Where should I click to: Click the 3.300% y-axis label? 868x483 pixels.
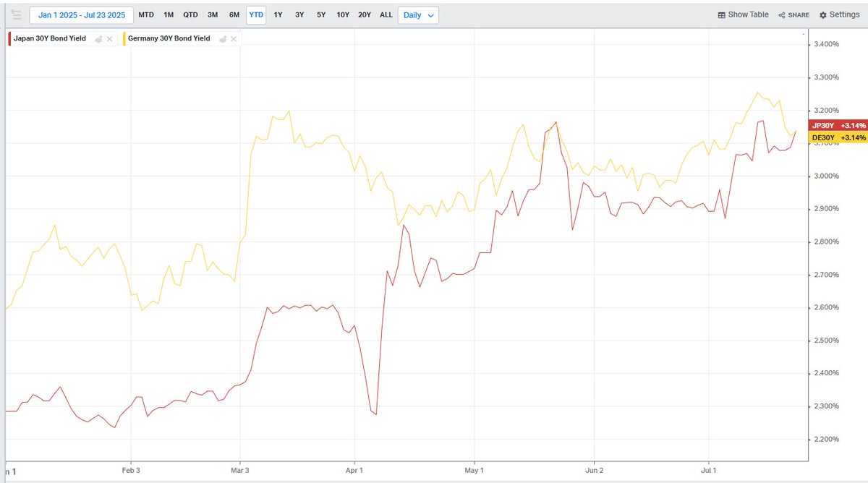(x=826, y=77)
